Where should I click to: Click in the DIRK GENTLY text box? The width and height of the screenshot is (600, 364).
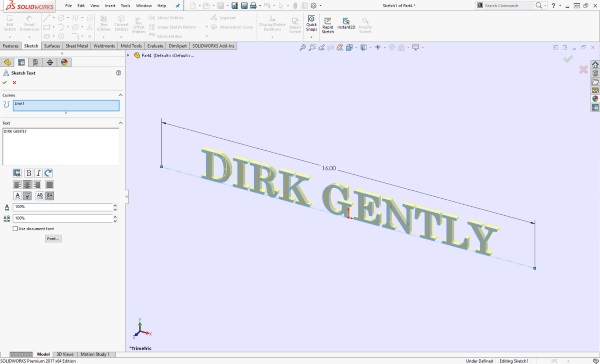pos(61,147)
